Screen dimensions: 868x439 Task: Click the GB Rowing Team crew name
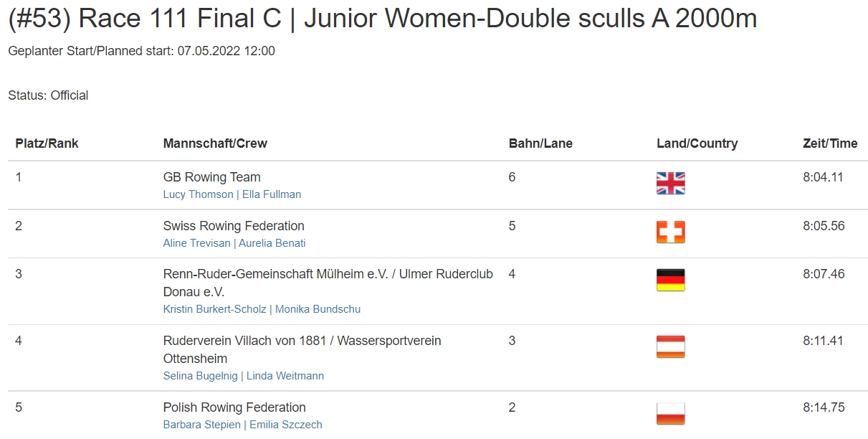tap(212, 177)
